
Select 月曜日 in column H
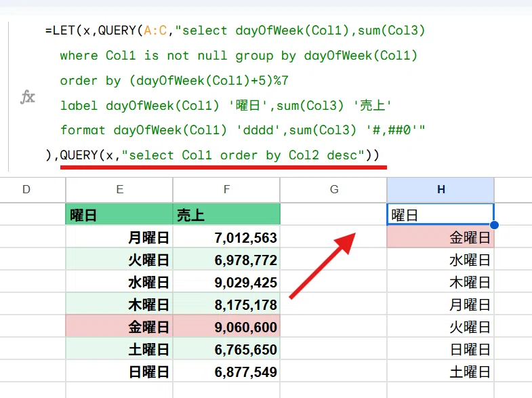441,304
